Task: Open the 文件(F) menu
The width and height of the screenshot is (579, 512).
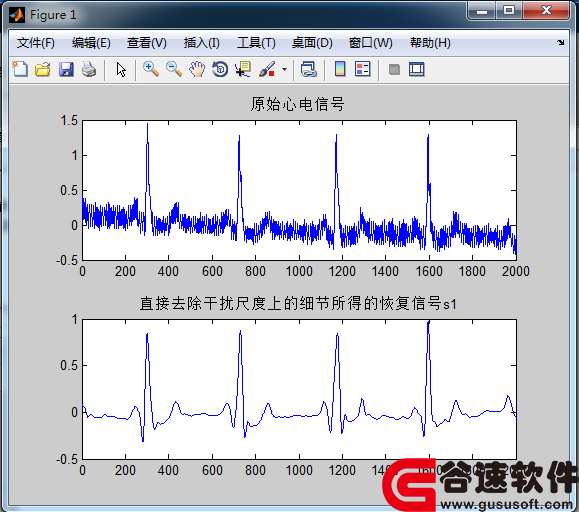Action: pyautogui.click(x=36, y=43)
